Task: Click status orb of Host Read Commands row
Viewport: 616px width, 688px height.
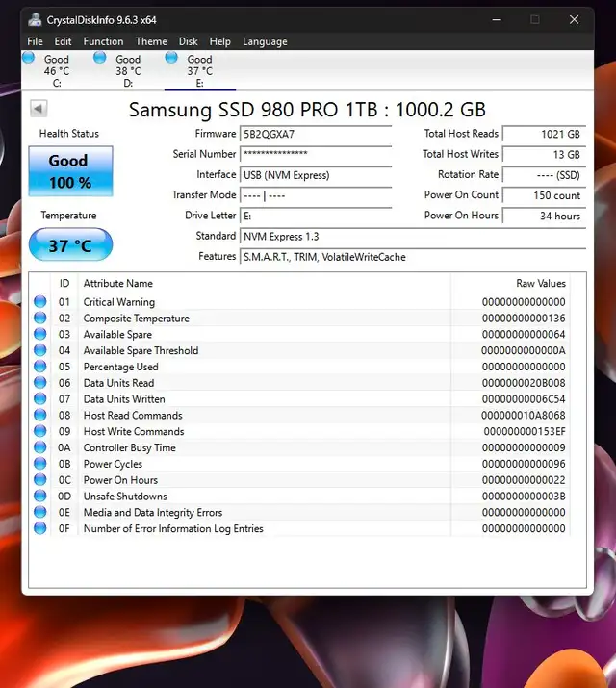Action: click(x=39, y=415)
